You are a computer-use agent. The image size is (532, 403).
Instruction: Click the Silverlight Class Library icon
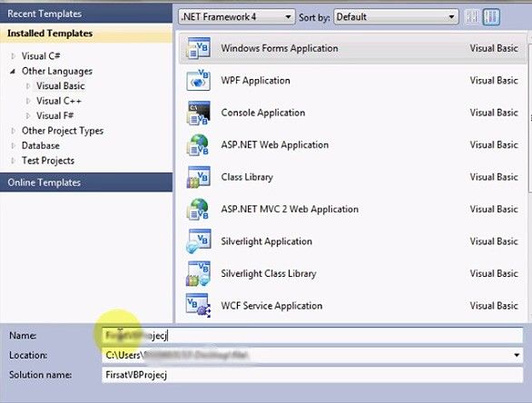point(198,273)
